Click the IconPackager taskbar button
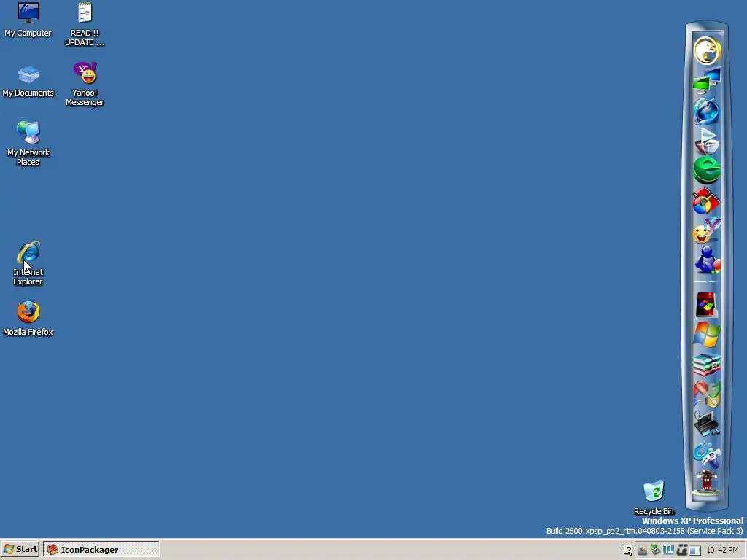 (101, 549)
